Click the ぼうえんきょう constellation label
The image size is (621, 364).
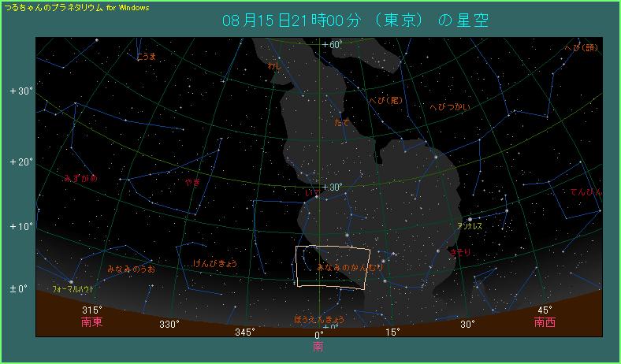coord(318,319)
